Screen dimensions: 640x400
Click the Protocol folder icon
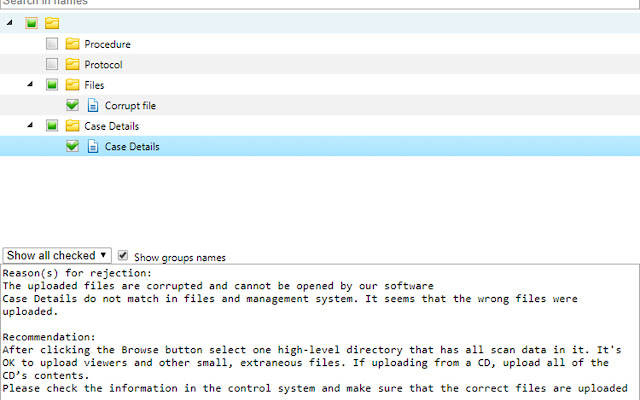click(72, 65)
